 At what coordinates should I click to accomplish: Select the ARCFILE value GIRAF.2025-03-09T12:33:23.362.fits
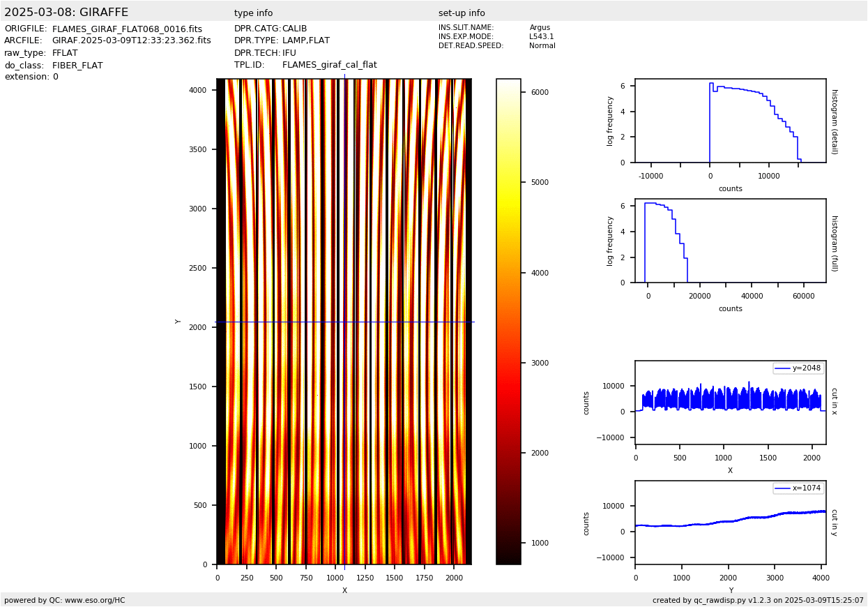(x=131, y=41)
